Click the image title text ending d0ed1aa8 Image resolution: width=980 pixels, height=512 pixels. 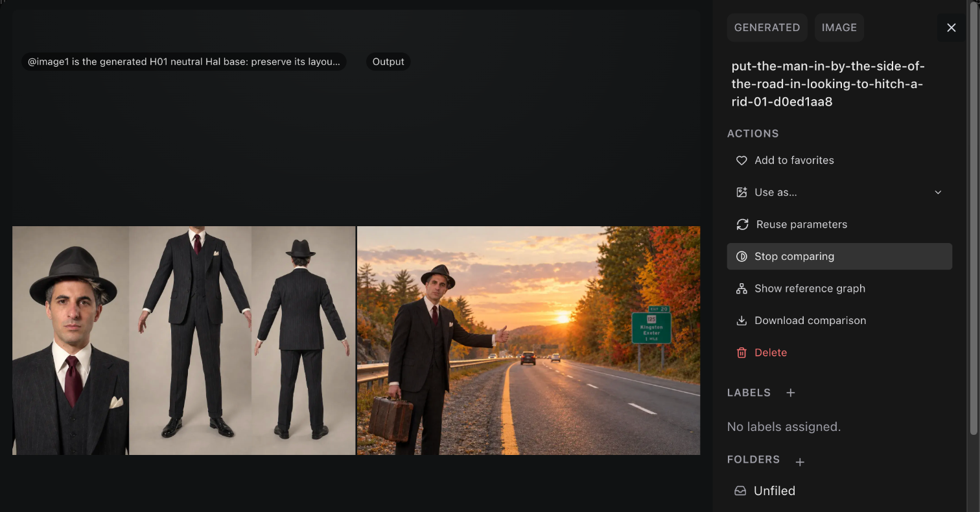pos(828,84)
